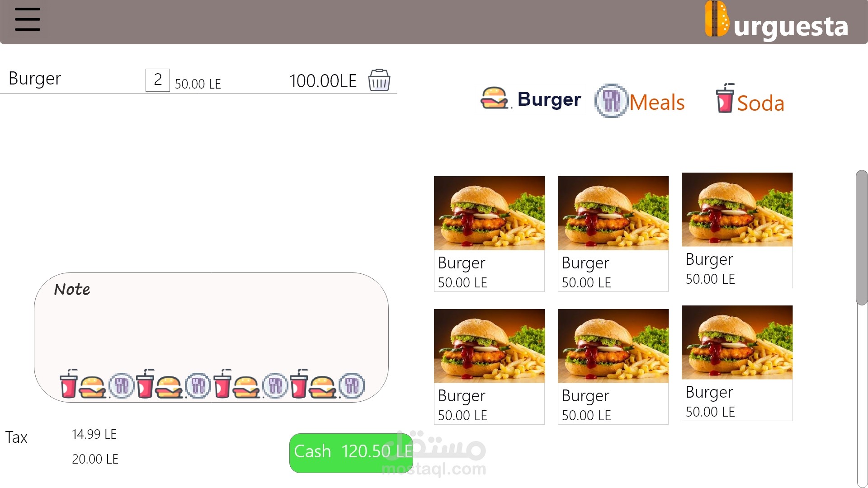Add the top-middle Burger product
868x488 pixels.
pyautogui.click(x=613, y=234)
